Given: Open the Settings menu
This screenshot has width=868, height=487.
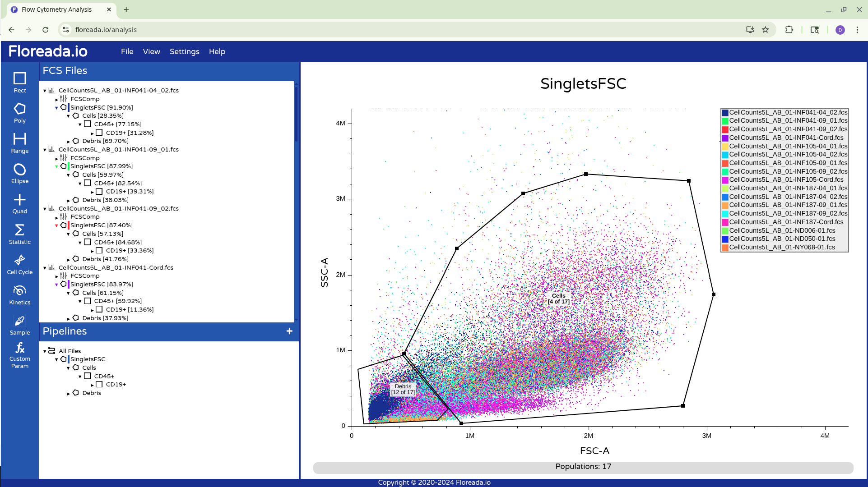Looking at the screenshot, I should (184, 51).
